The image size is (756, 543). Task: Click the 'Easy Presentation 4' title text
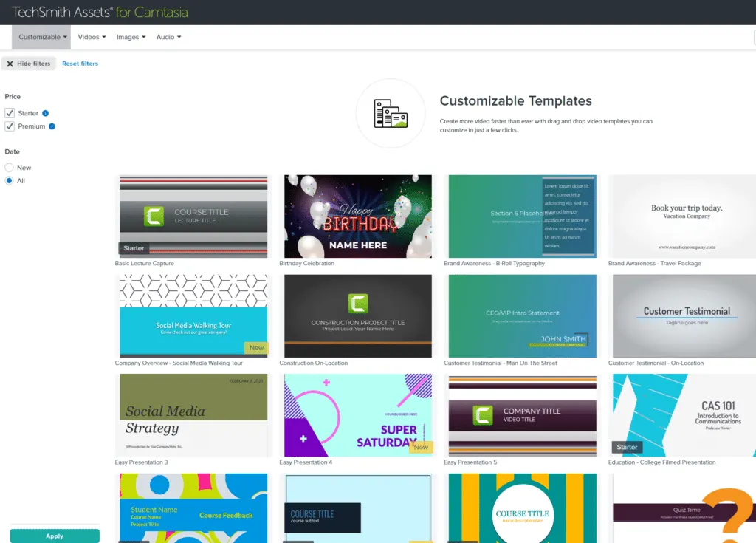(x=306, y=462)
